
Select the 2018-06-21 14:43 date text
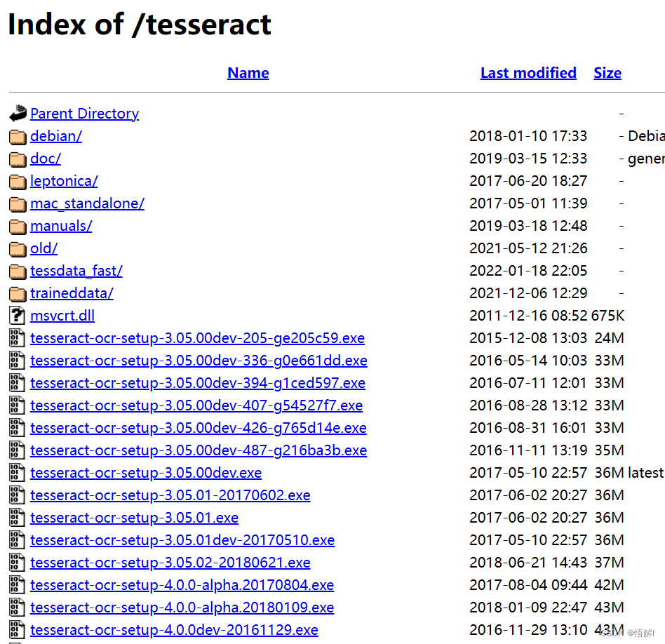[x=528, y=563]
